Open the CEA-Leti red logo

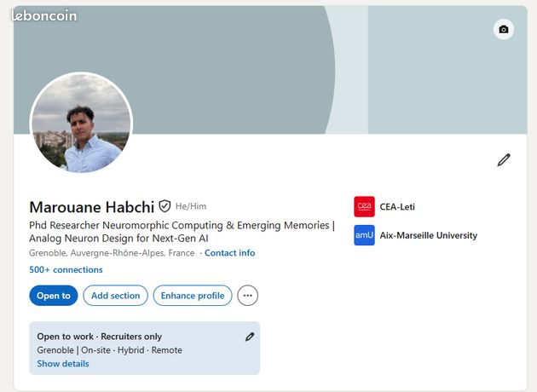[364, 206]
